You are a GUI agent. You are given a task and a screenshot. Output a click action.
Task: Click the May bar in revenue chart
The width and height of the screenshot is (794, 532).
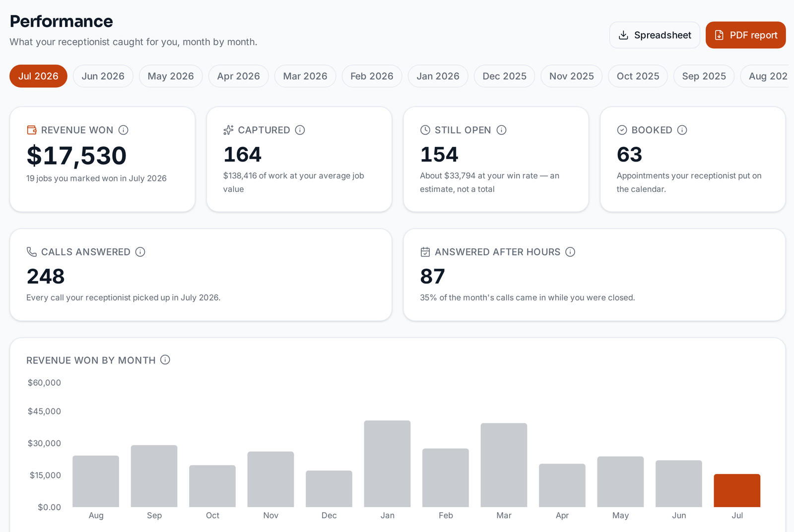pos(621,482)
